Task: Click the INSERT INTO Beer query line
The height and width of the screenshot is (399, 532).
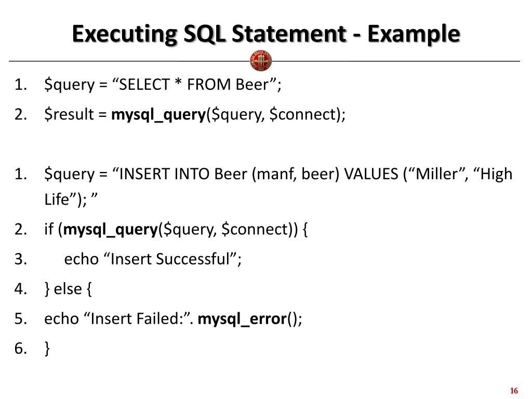Action: coord(278,174)
